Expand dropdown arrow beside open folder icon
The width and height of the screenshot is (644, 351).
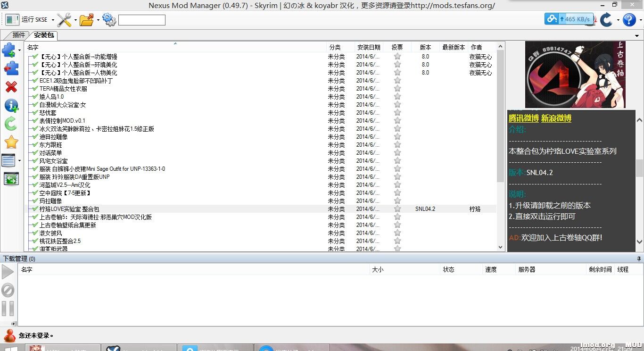coord(98,20)
